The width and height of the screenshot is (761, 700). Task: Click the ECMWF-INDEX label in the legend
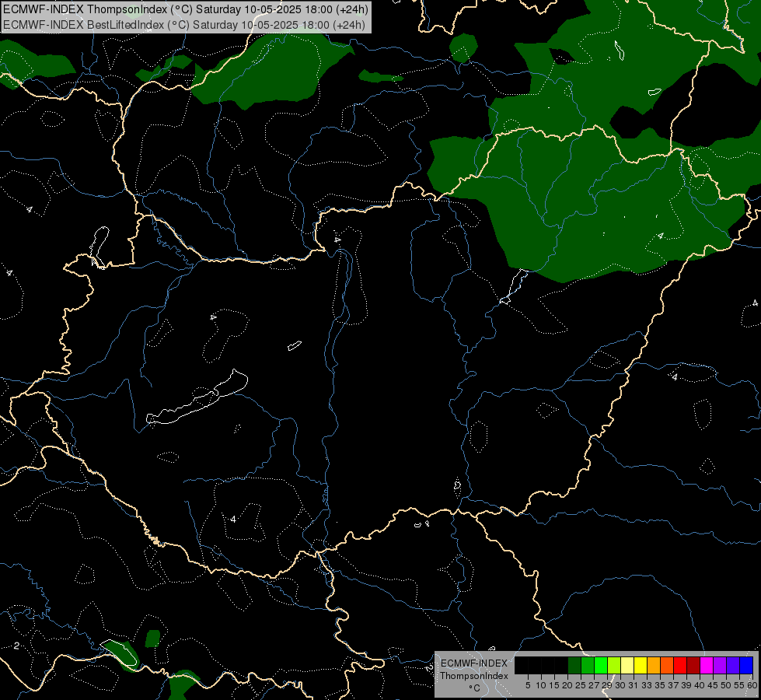coord(474,663)
